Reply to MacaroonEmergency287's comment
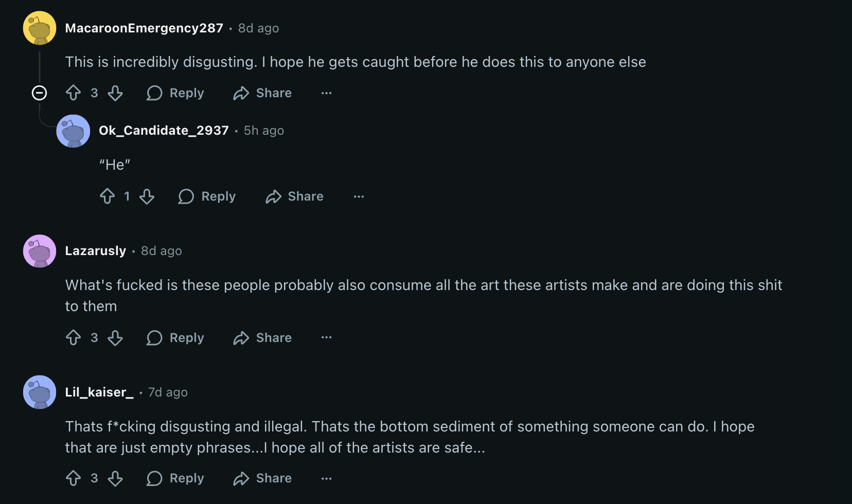The image size is (852, 504). (x=175, y=93)
